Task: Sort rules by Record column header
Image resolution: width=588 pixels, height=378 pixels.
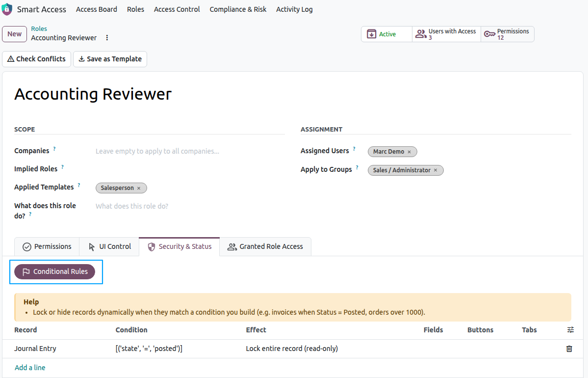Action: (x=26, y=330)
